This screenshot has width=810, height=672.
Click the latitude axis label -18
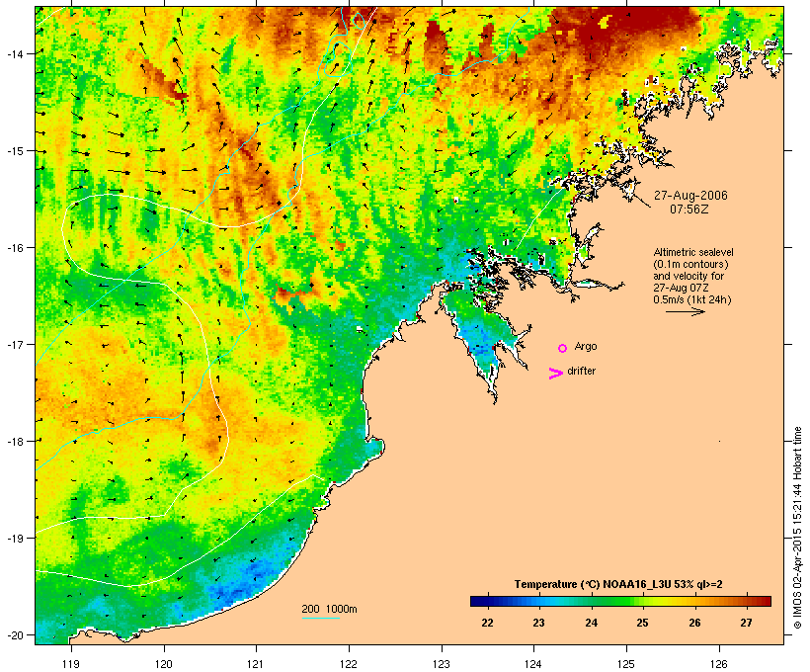tap(15, 441)
